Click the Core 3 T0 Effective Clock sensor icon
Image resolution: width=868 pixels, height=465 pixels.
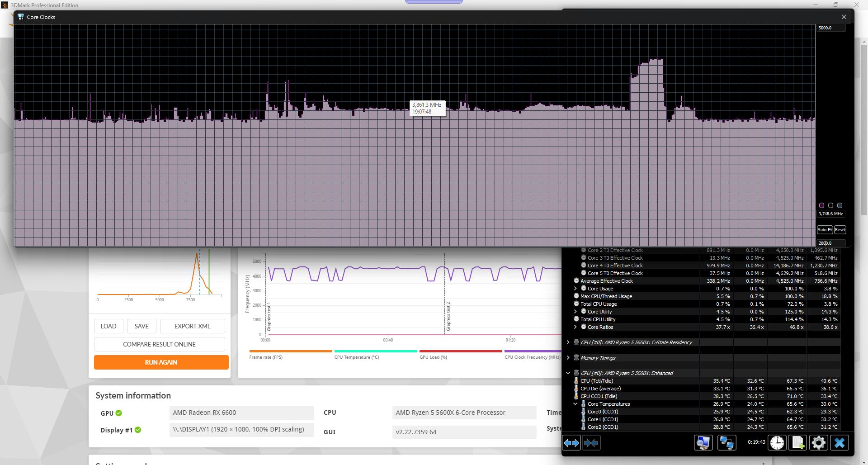pyautogui.click(x=584, y=258)
